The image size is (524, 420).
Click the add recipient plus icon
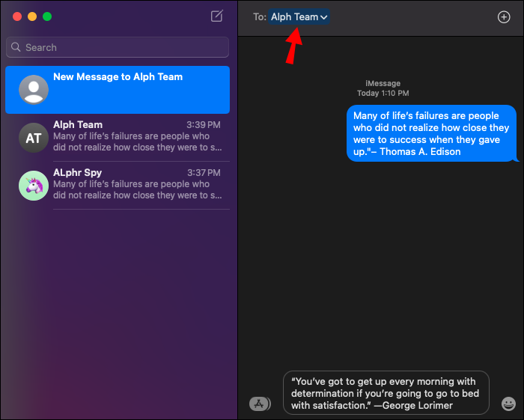click(504, 17)
